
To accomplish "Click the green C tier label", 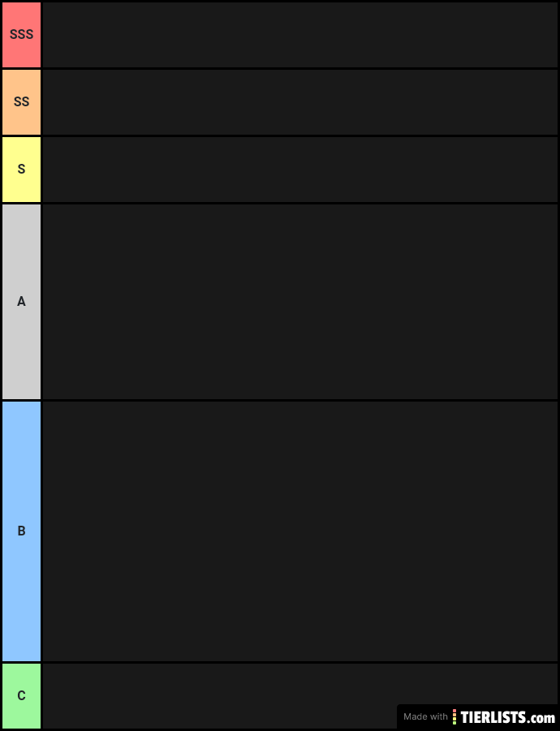I will coord(21,695).
